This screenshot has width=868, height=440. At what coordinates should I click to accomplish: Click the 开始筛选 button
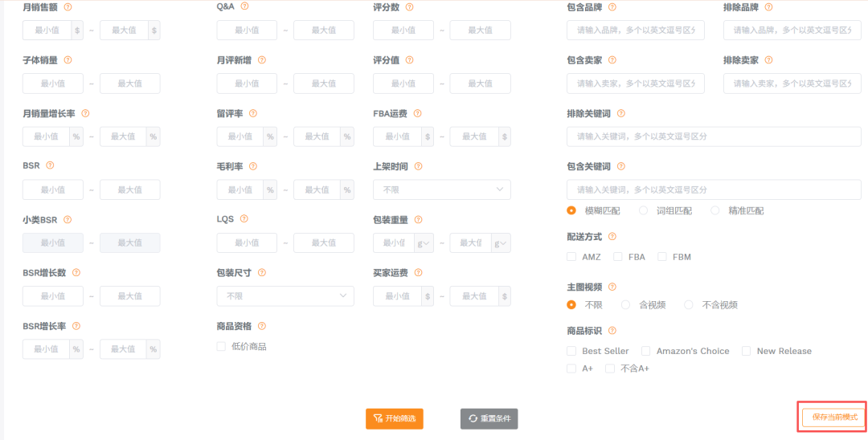tap(395, 418)
